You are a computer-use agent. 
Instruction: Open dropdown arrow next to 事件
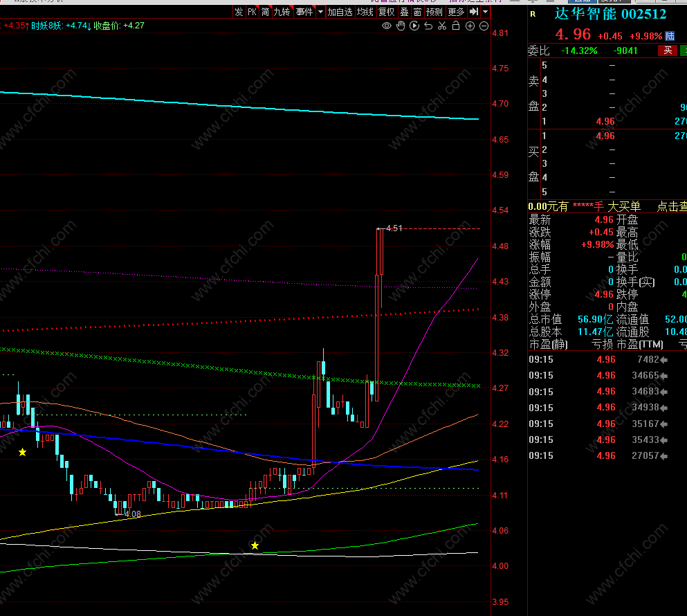click(321, 12)
